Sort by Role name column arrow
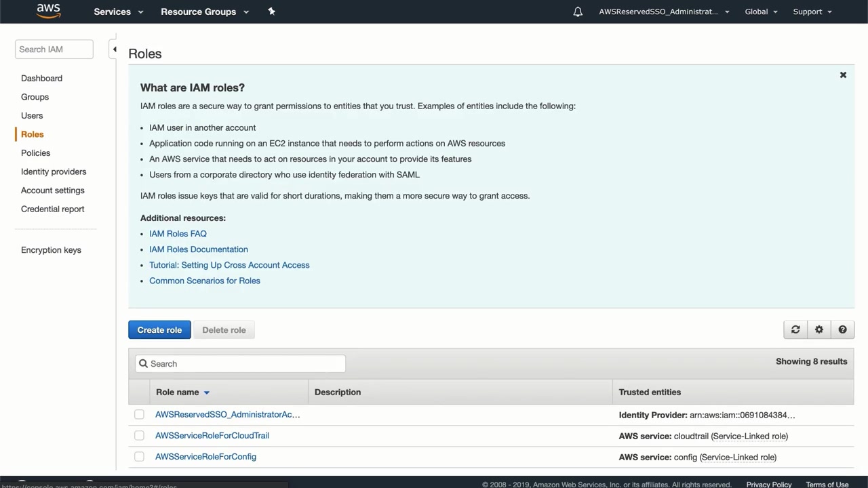868x488 pixels. pyautogui.click(x=207, y=392)
